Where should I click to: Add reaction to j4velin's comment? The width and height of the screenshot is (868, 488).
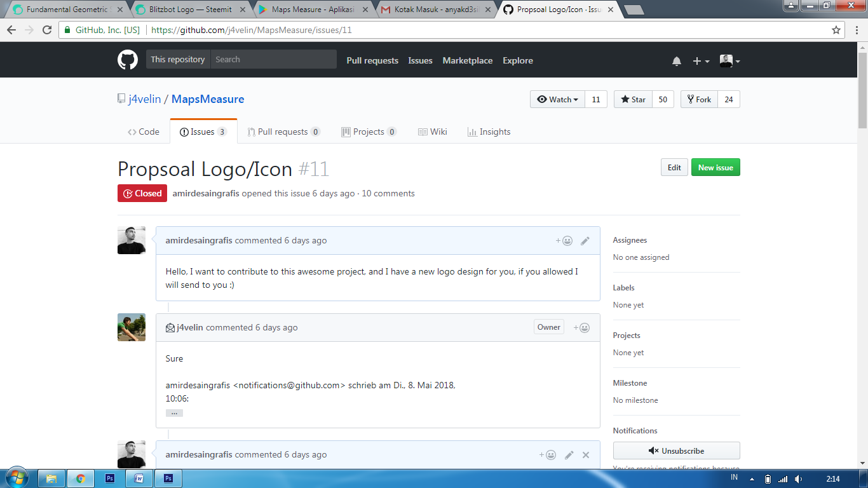point(581,328)
